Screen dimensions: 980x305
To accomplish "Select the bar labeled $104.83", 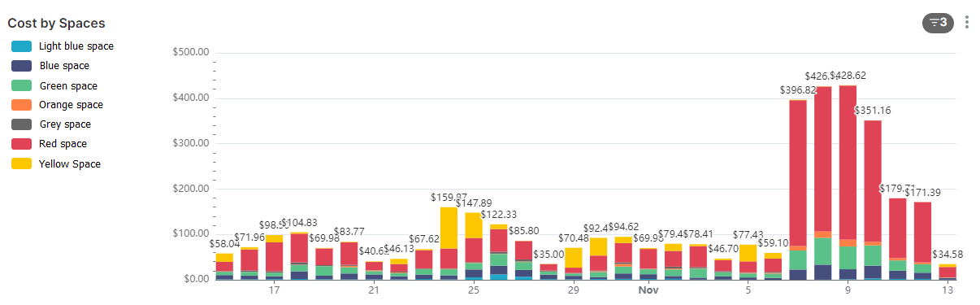I will tap(299, 255).
